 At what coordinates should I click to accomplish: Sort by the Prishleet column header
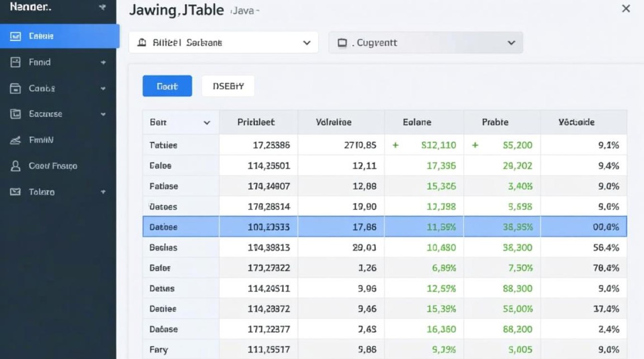[x=256, y=122]
